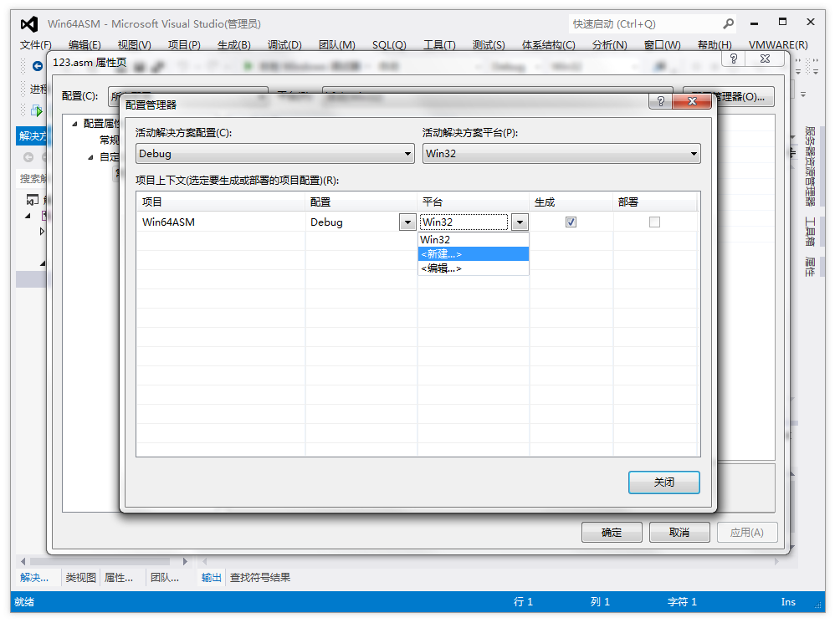
Task: Switch to the 团队... bottom tab
Action: 165,578
